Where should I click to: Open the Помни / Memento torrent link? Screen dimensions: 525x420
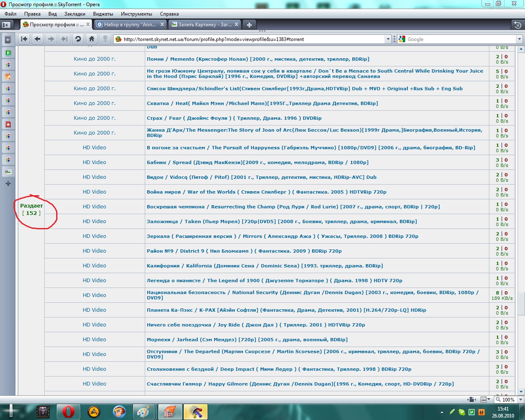[x=258, y=59]
